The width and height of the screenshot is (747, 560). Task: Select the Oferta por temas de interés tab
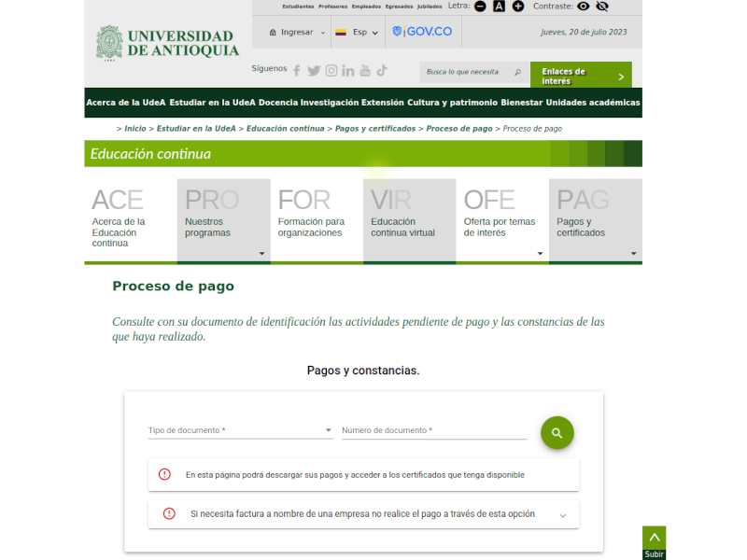pos(502,220)
